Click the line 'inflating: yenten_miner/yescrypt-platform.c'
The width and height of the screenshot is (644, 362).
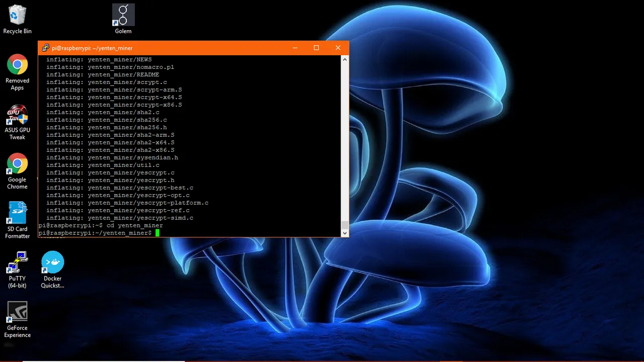[127, 203]
